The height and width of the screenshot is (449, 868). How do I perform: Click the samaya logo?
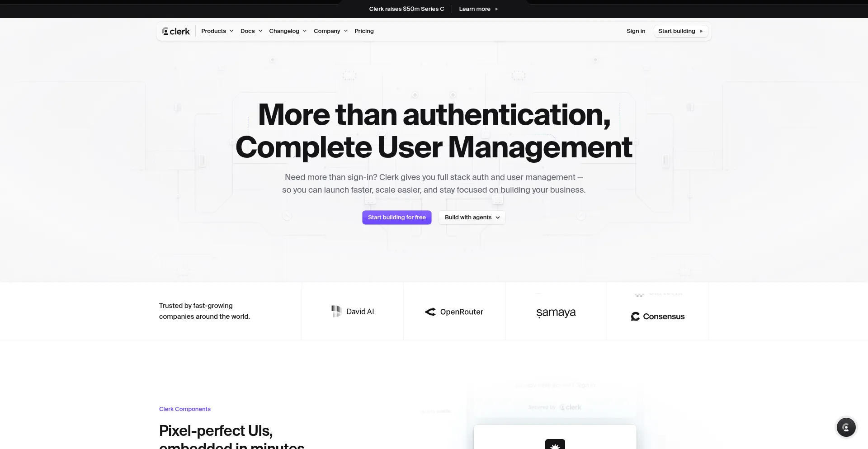point(556,312)
